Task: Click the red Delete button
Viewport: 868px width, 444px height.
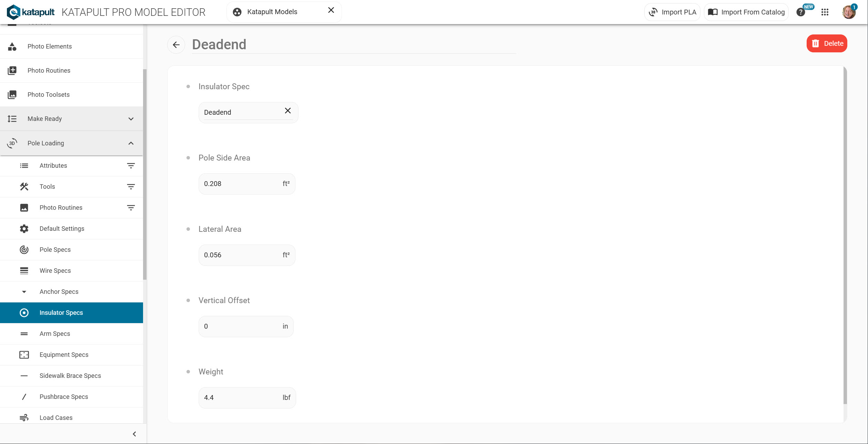Action: click(827, 43)
